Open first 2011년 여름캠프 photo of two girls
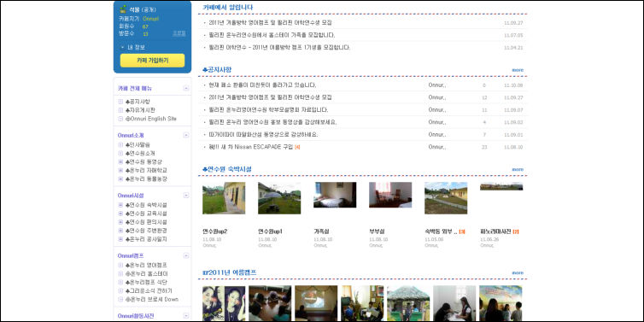 tap(224, 303)
